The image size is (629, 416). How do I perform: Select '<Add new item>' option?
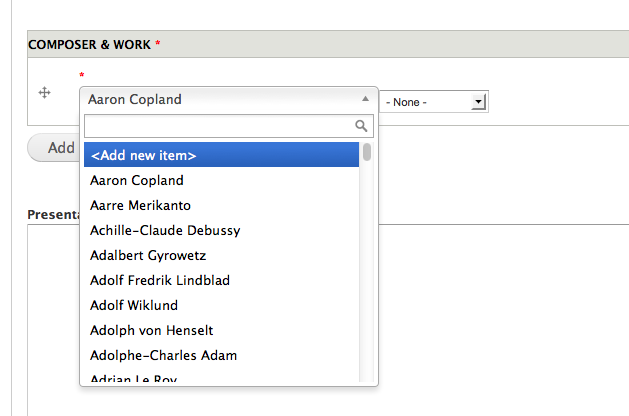(221, 155)
